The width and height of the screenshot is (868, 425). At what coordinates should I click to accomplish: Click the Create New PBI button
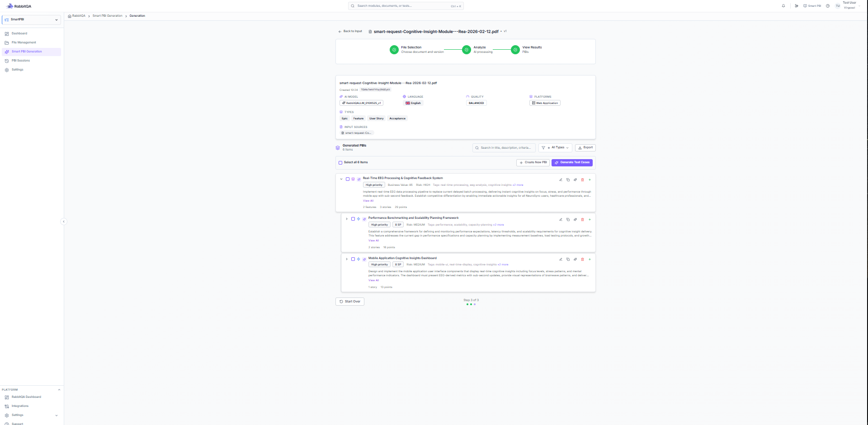[533, 162]
